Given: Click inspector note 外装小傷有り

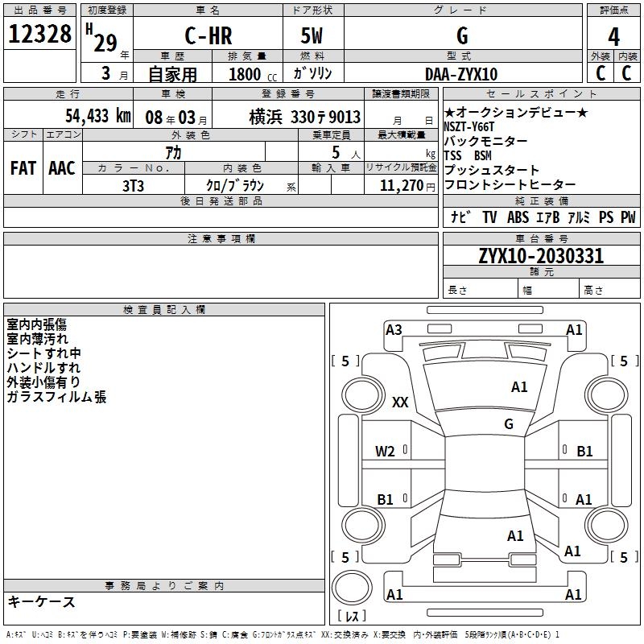Looking at the screenshot, I should click(x=43, y=382).
